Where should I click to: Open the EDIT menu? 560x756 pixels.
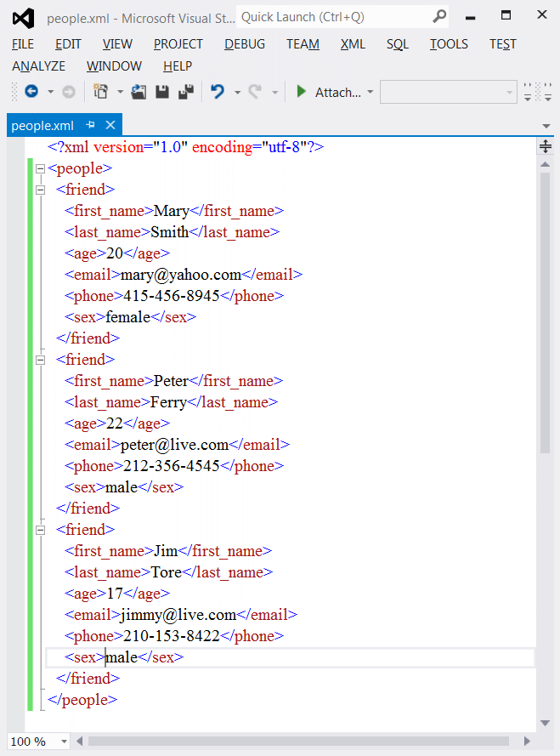(x=68, y=44)
